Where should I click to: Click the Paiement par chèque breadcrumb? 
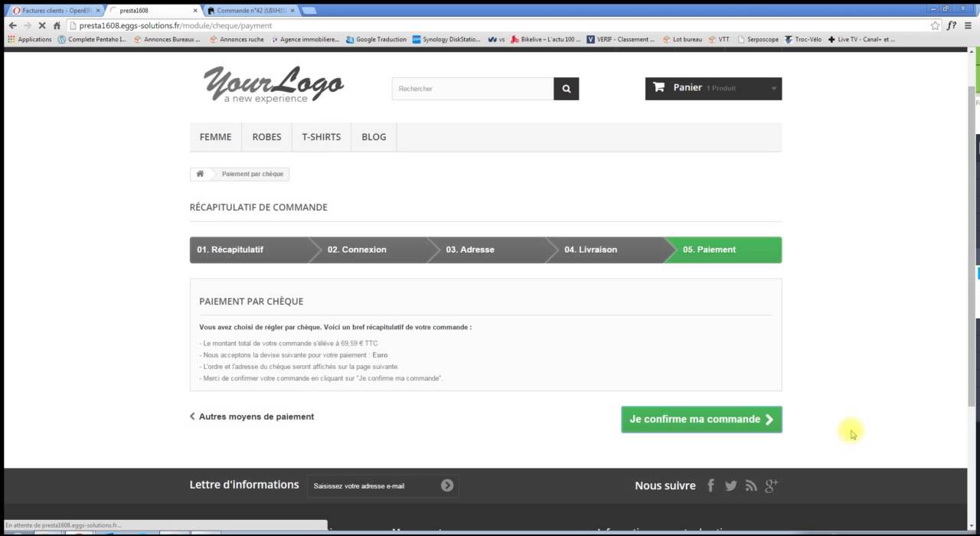[x=253, y=174]
